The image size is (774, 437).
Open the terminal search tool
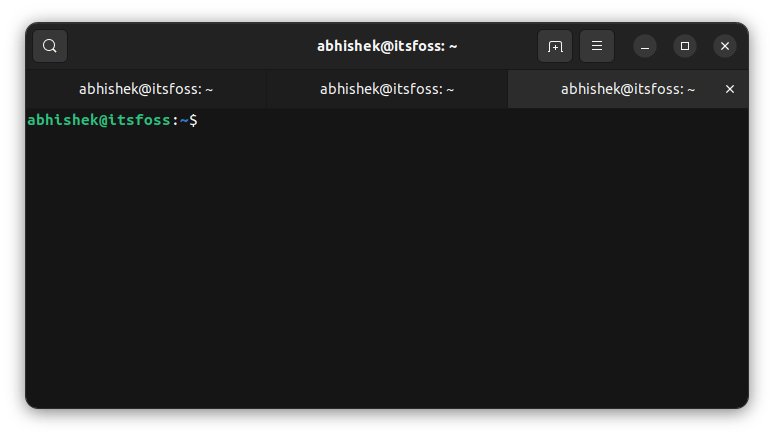pos(50,46)
